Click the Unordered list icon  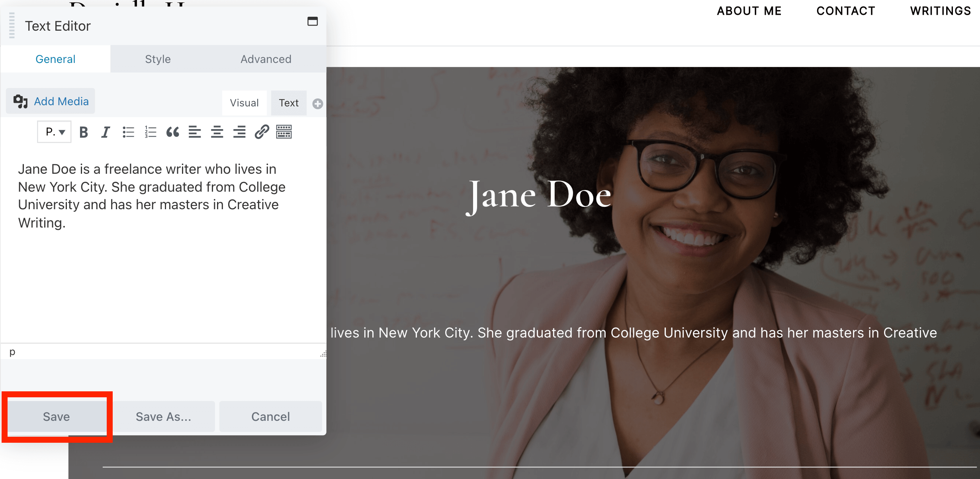coord(127,132)
